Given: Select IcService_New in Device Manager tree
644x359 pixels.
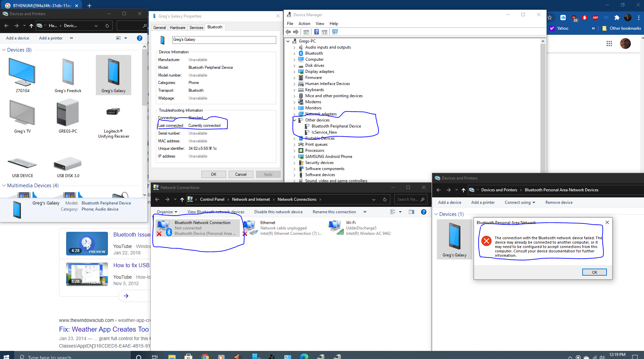Looking at the screenshot, I should 324,132.
